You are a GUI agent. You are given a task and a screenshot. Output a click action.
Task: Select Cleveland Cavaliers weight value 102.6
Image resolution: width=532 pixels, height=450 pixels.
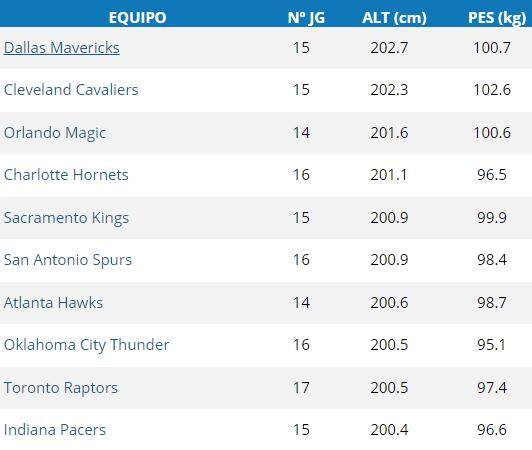pyautogui.click(x=492, y=90)
